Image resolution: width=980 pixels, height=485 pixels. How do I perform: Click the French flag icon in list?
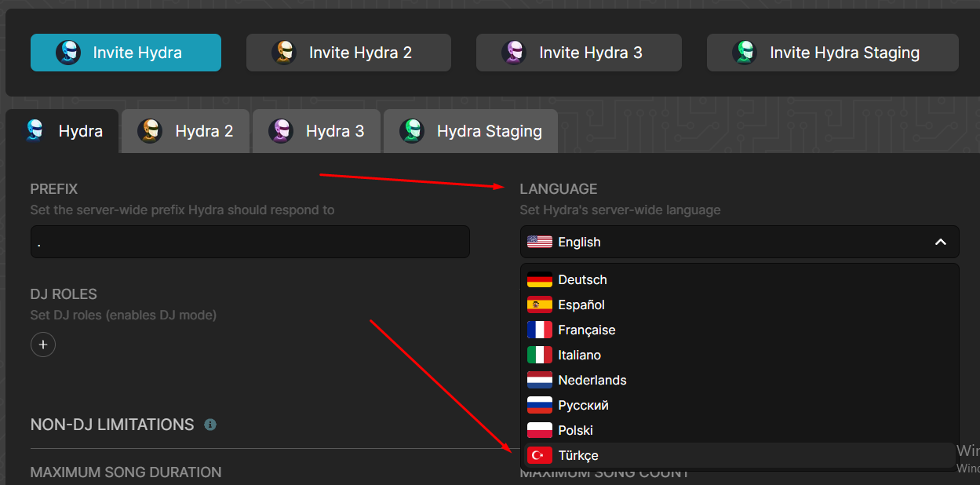pos(540,330)
